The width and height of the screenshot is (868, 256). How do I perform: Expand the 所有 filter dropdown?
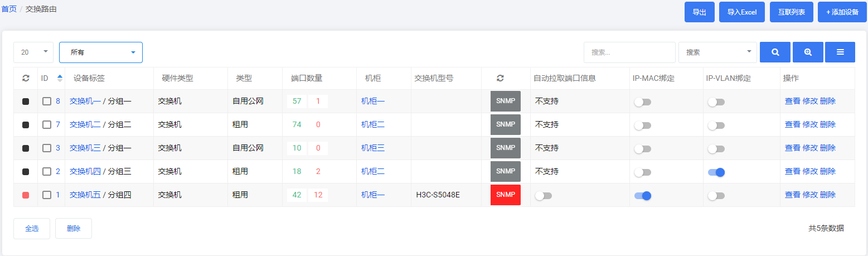101,52
